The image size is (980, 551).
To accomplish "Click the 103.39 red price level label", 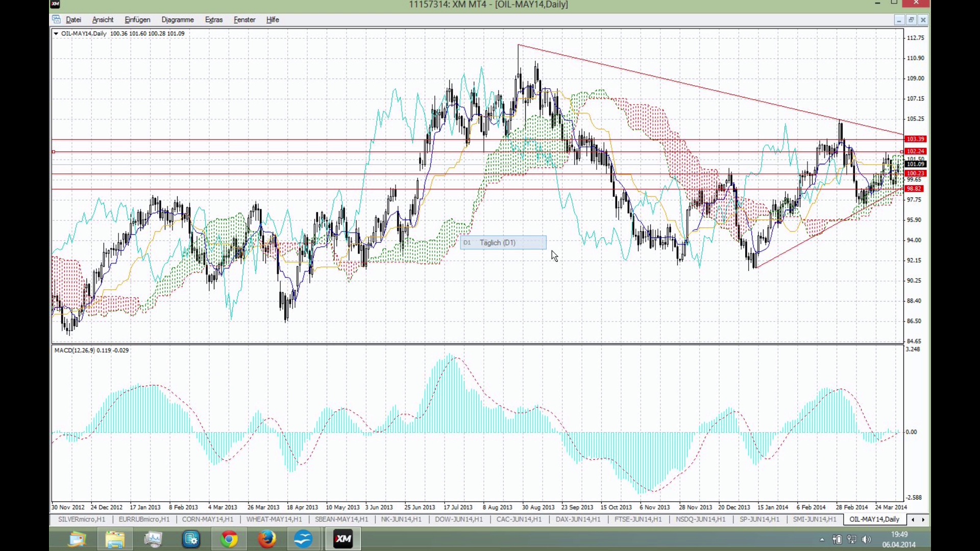I will (x=915, y=139).
